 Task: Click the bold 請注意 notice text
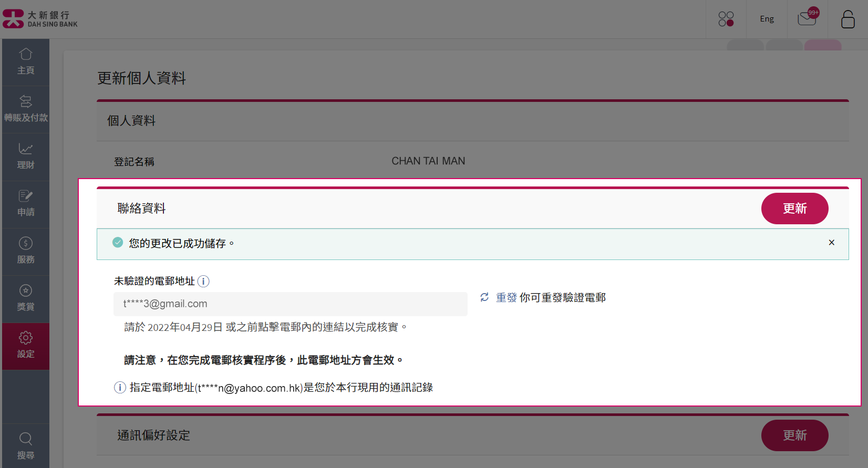264,360
